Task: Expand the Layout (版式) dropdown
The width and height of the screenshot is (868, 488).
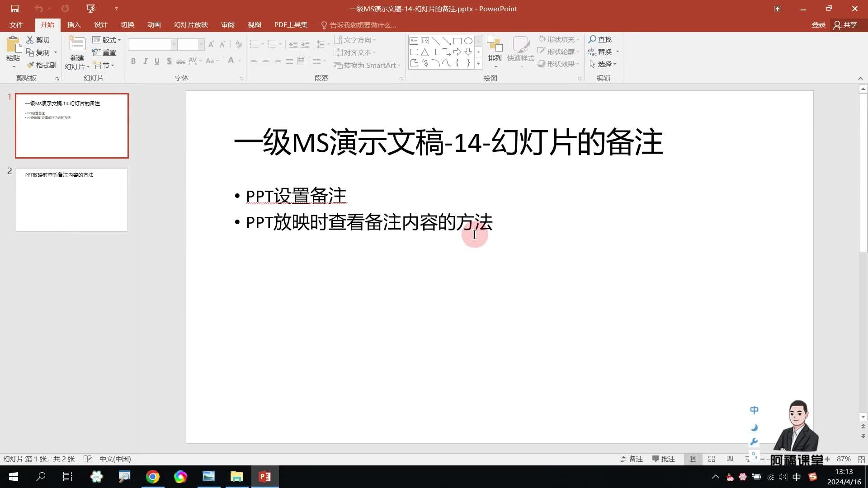Action: point(107,40)
